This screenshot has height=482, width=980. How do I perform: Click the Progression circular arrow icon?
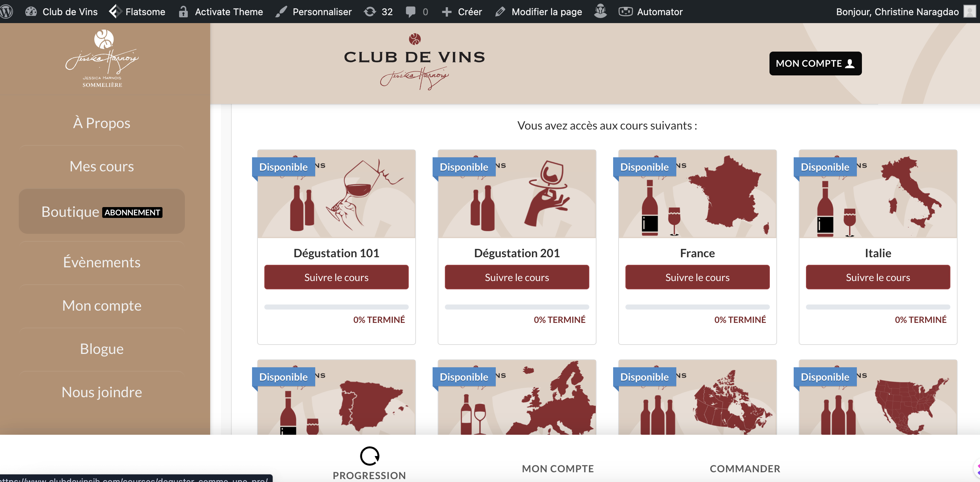[x=369, y=456]
